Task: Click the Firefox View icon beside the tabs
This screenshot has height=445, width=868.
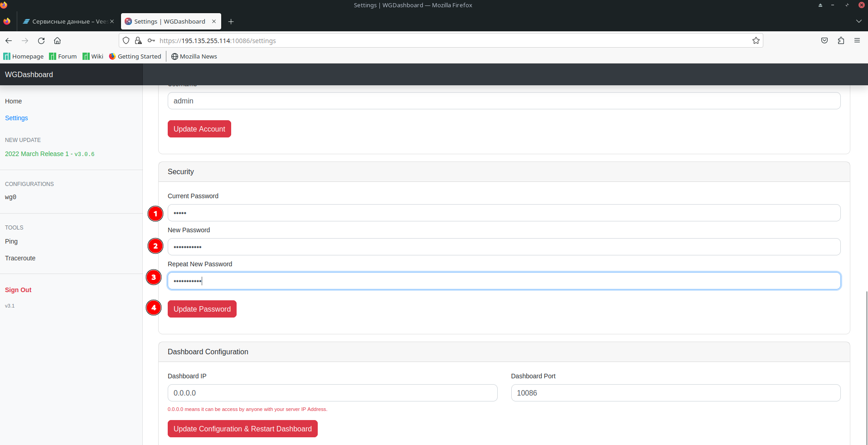Action: pyautogui.click(x=7, y=21)
